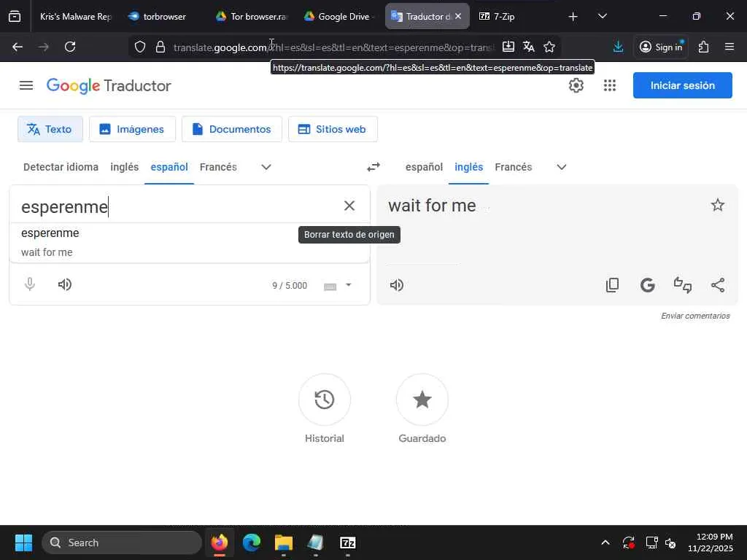
Task: Listen to translated text audio
Action: click(396, 285)
